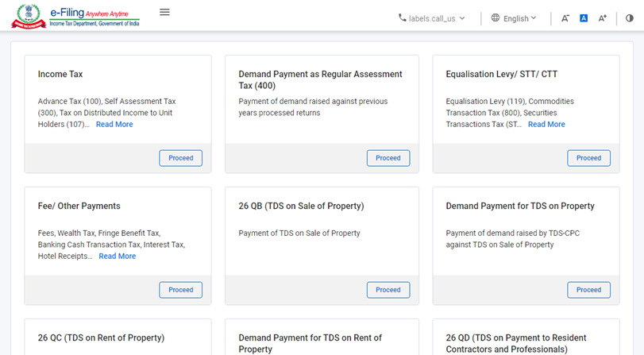Increase font size with A+ icon
The width and height of the screenshot is (644, 355).
[603, 18]
